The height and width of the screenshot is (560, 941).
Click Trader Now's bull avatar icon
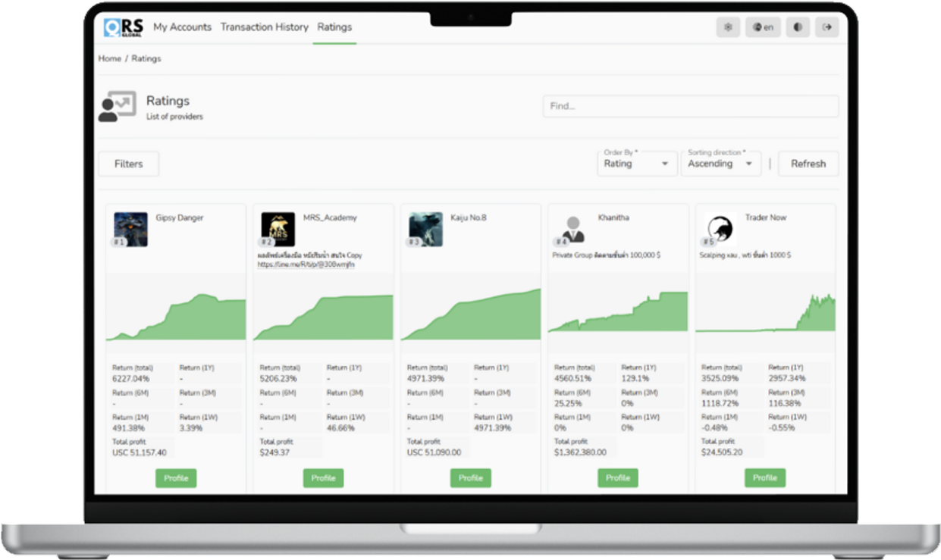(720, 229)
